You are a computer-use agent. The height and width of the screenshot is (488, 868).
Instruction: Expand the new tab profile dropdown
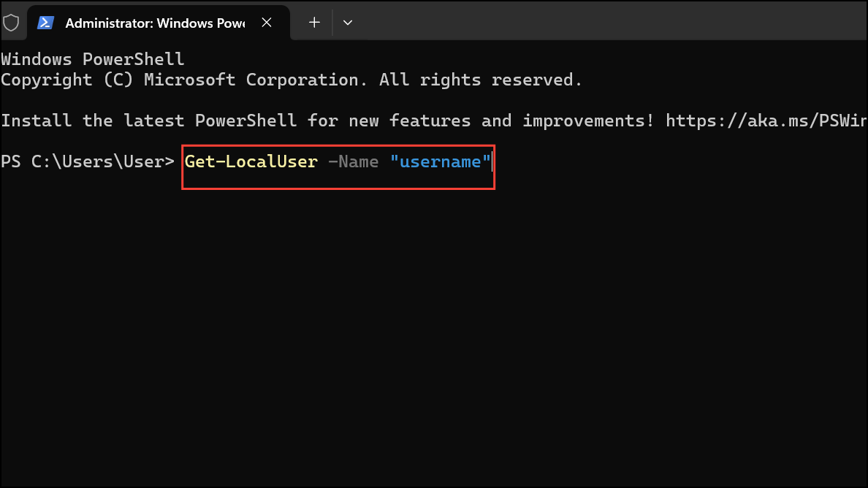tap(348, 23)
